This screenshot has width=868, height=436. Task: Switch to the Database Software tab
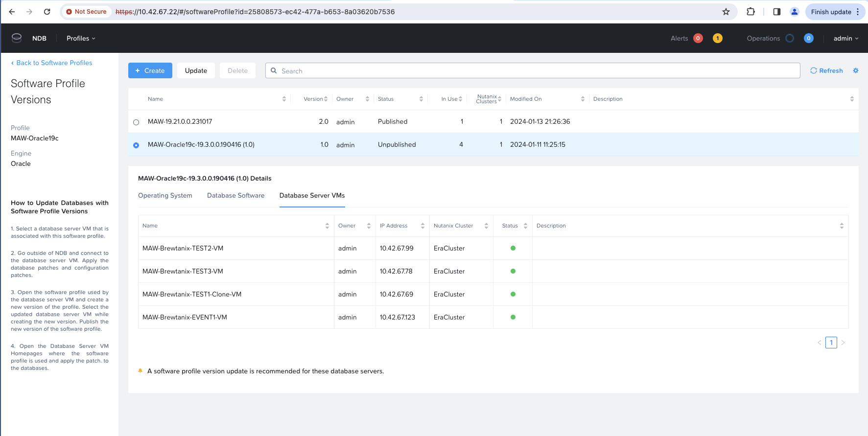(x=235, y=196)
